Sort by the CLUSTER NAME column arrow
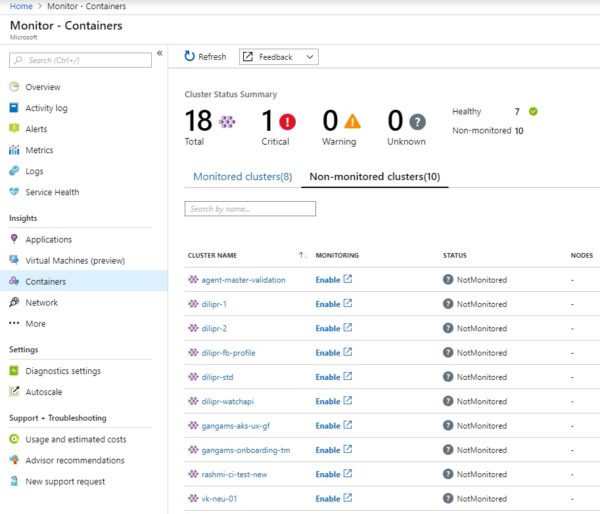This screenshot has height=514, width=600. click(x=302, y=255)
